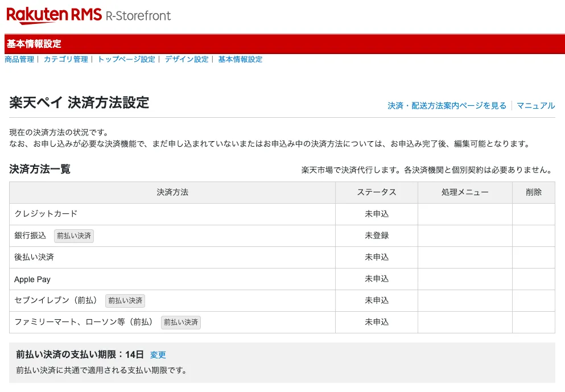Click 未登録 status of 銀行振込
This screenshot has width=565, height=392.
pos(377,236)
